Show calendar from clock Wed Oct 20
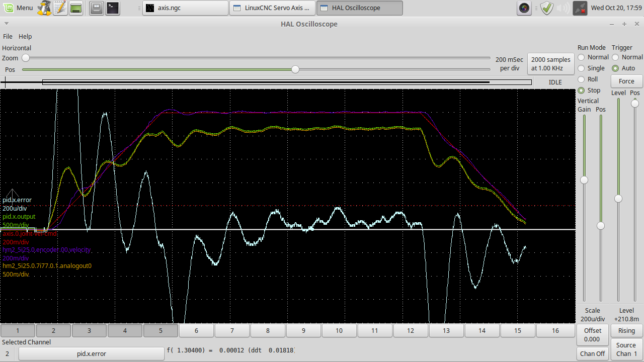Image resolution: width=644 pixels, height=362 pixels. click(x=616, y=8)
